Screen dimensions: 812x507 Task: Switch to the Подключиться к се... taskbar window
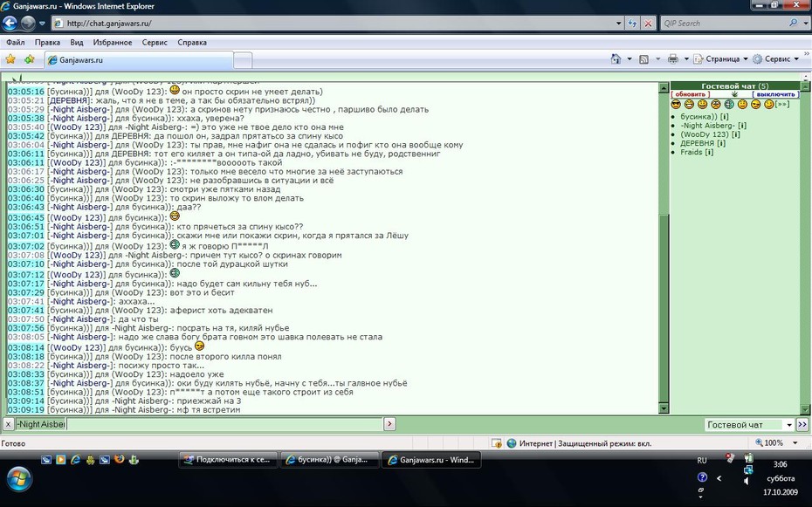pyautogui.click(x=229, y=459)
